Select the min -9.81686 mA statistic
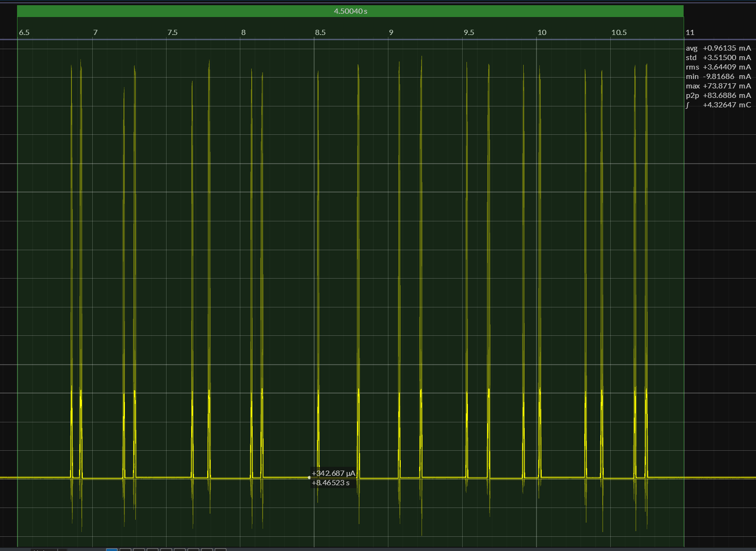This screenshot has width=756, height=551. point(718,77)
